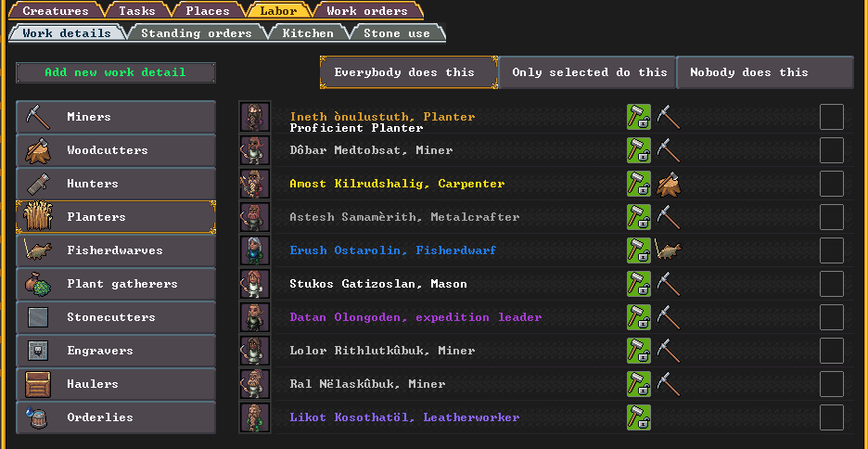Check the box for Likot Kosothatöl

click(832, 417)
